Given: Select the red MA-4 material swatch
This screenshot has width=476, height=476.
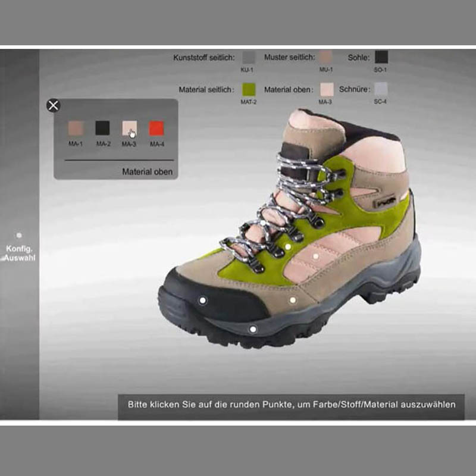Looking at the screenshot, I should tap(156, 129).
